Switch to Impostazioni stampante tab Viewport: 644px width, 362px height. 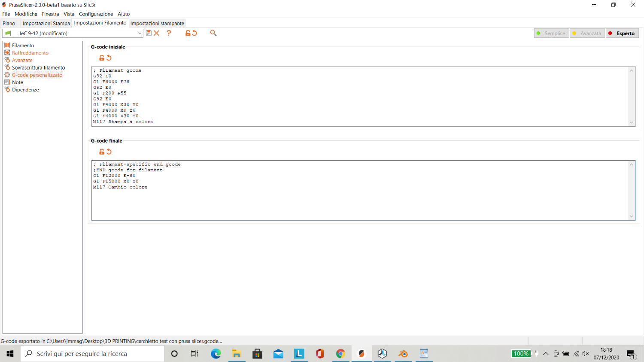[x=157, y=23]
